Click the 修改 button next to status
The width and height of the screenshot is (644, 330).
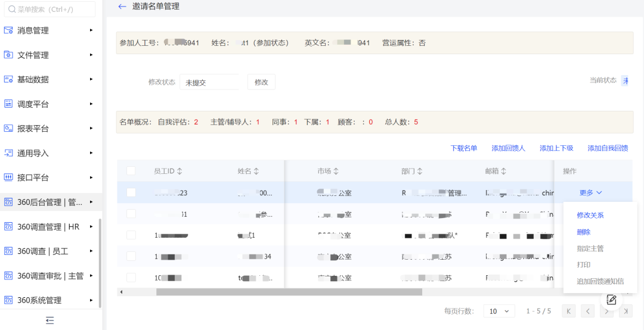point(261,82)
